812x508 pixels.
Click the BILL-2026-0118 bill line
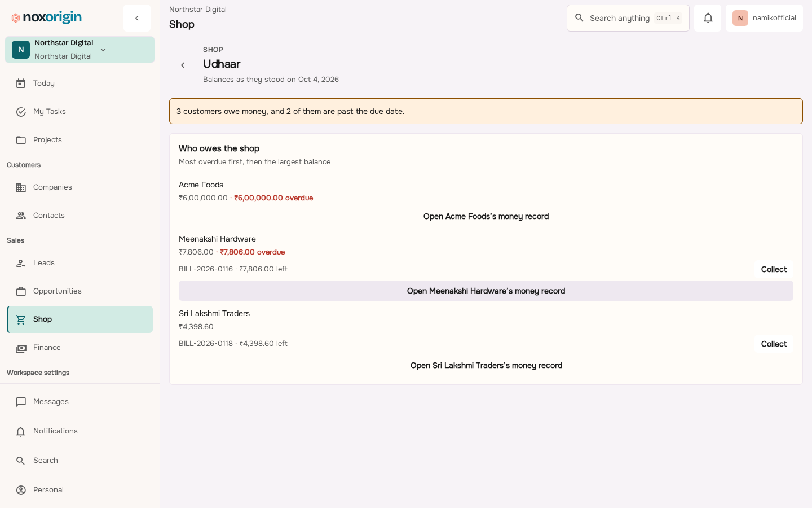click(x=233, y=344)
